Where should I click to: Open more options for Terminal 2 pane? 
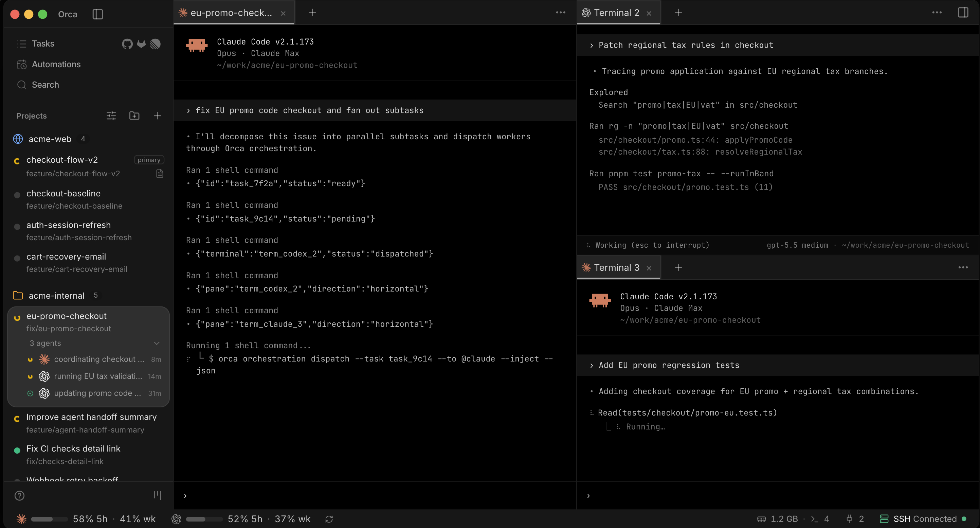tap(937, 13)
